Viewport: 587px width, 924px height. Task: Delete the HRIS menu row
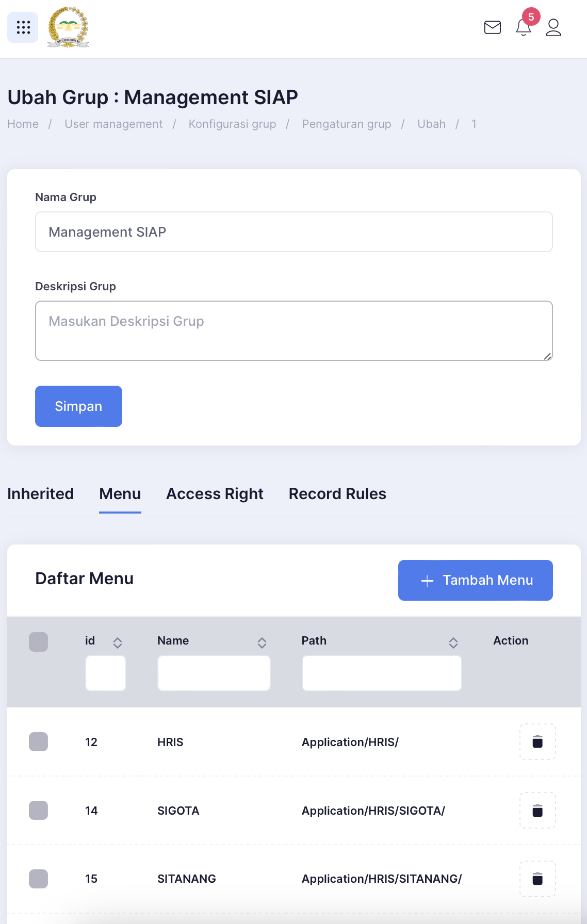click(x=537, y=741)
